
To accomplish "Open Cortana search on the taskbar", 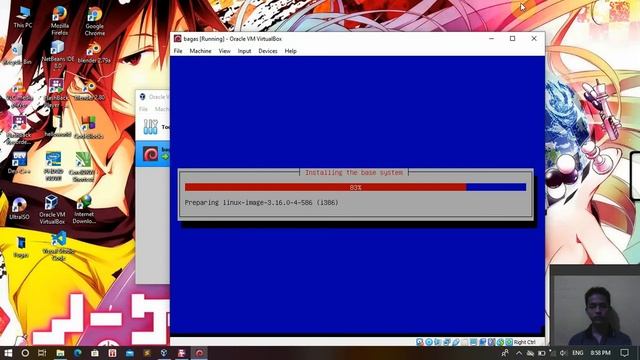I will 25,353.
